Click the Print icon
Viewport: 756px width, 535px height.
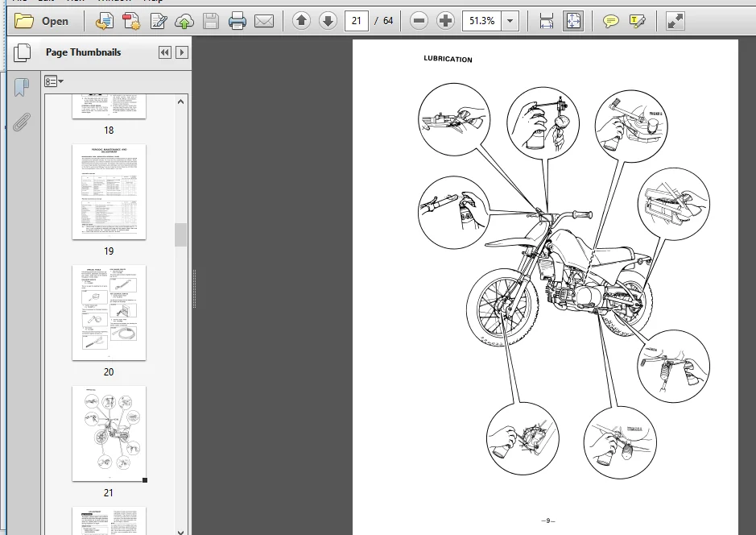[x=238, y=21]
